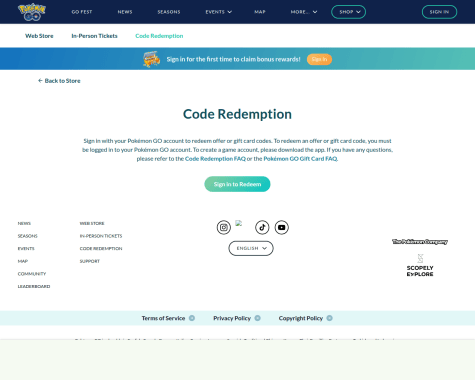Open the TikTok social icon

coord(262,227)
